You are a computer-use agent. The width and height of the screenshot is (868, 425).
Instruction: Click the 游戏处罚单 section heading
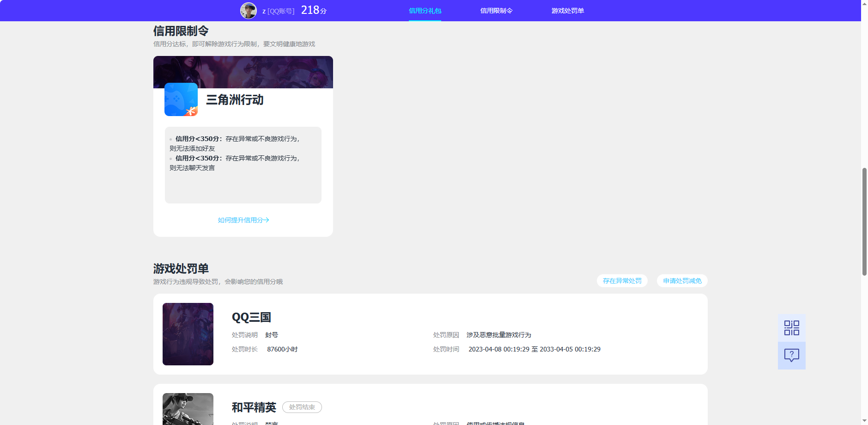click(x=181, y=269)
